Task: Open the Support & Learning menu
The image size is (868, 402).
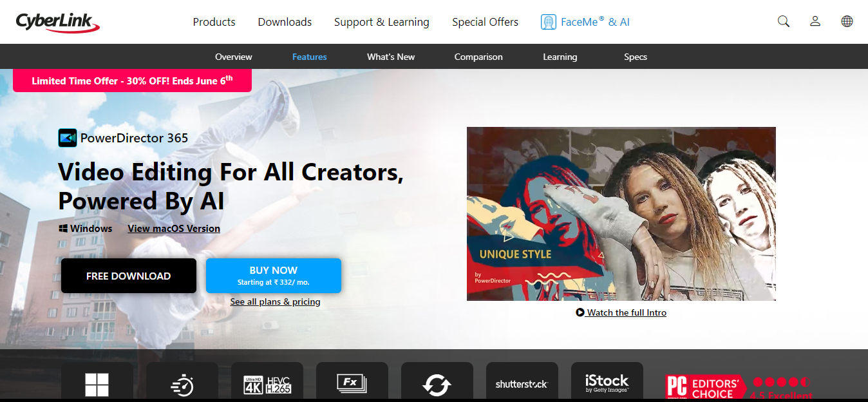Action: 382,22
